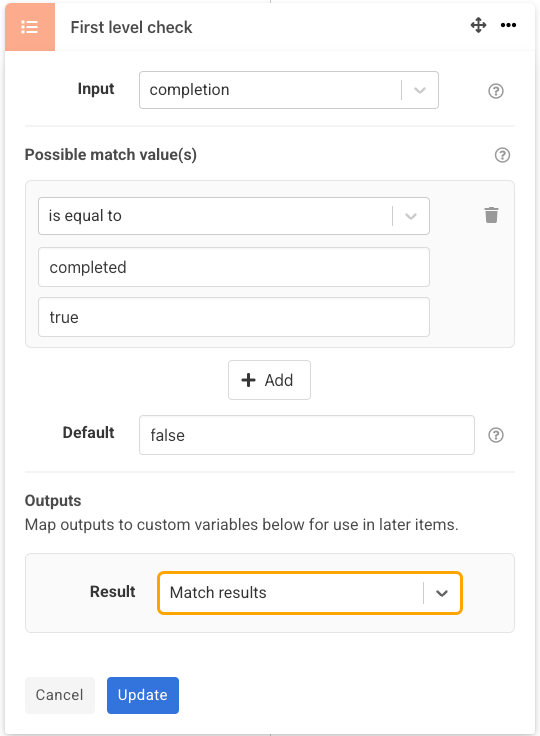Click the move handle icon for First level check

[478, 25]
